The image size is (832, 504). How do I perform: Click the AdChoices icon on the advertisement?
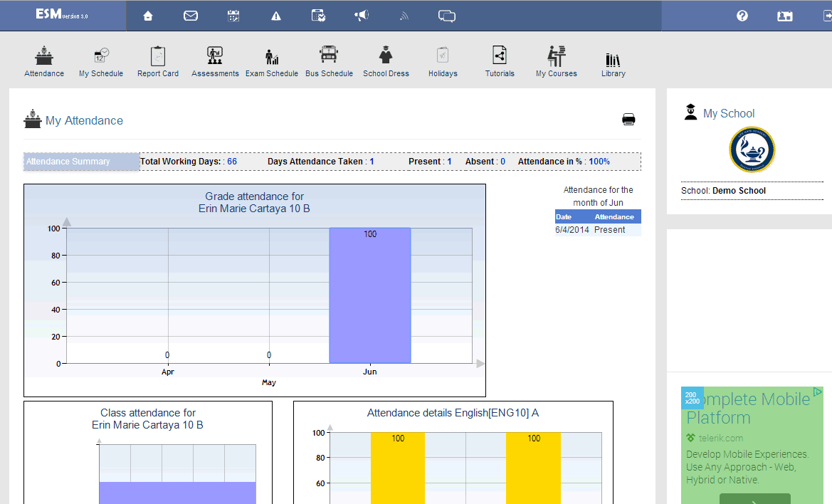(x=818, y=392)
